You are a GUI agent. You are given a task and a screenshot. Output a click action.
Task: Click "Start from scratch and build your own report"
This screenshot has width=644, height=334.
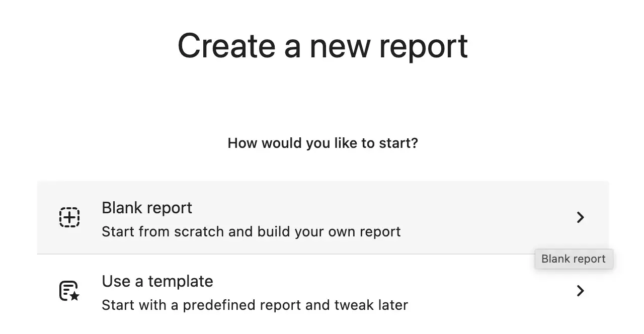pyautogui.click(x=251, y=232)
